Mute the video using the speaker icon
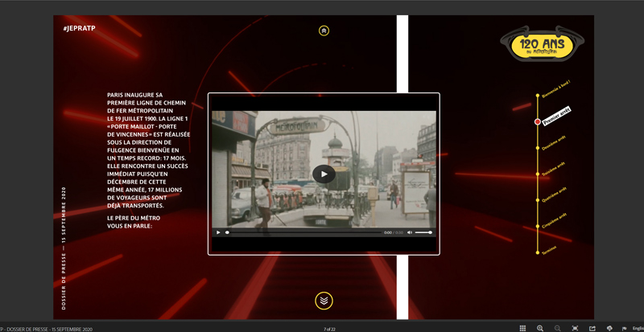Image resolution: width=644 pixels, height=332 pixels. 410,232
